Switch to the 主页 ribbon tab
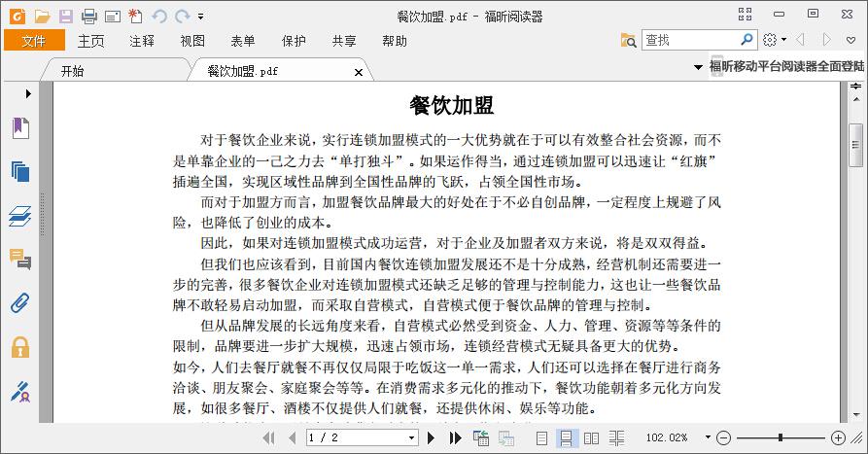This screenshot has height=454, width=868. coord(90,41)
